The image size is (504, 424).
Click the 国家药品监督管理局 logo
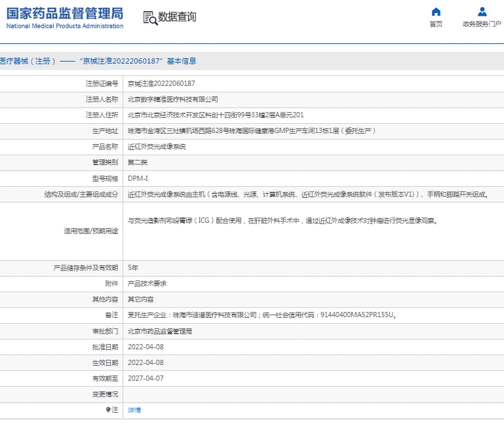click(x=65, y=14)
